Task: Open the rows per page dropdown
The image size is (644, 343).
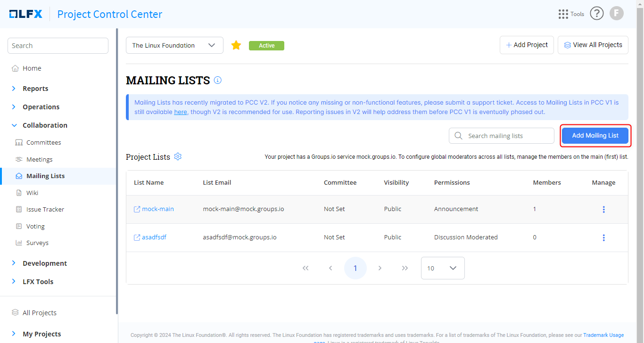Action: click(x=442, y=268)
